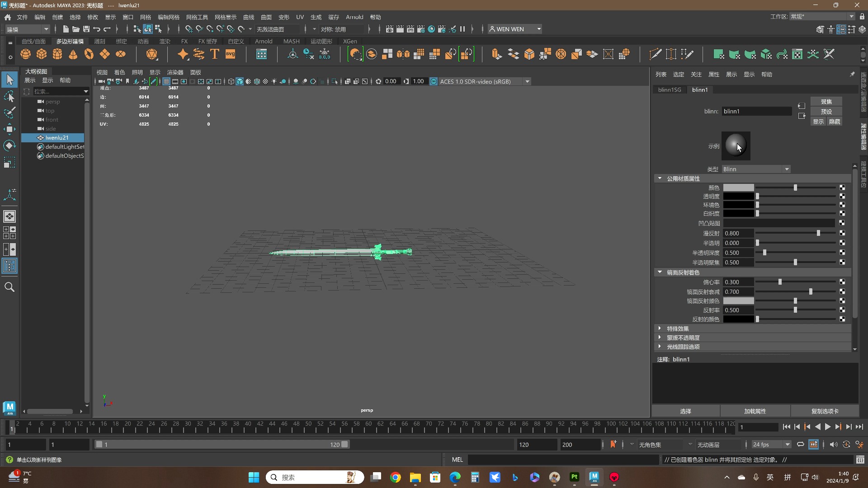This screenshot has height=488, width=868.
Task: Click the polygon cube shelf icon
Action: pyautogui.click(x=42, y=54)
